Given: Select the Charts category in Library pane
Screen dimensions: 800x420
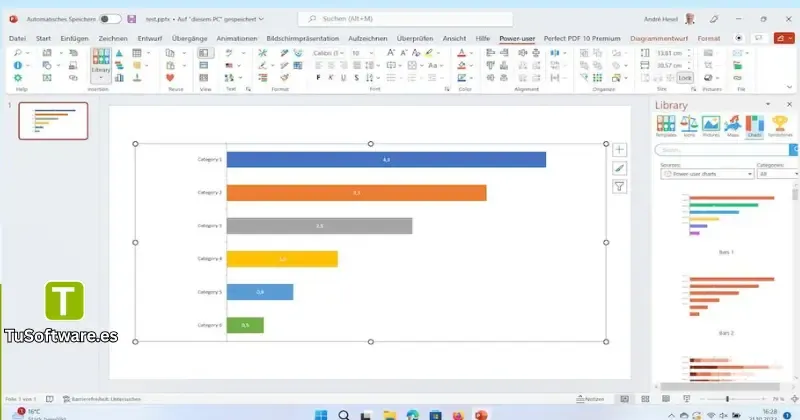Looking at the screenshot, I should point(754,126).
